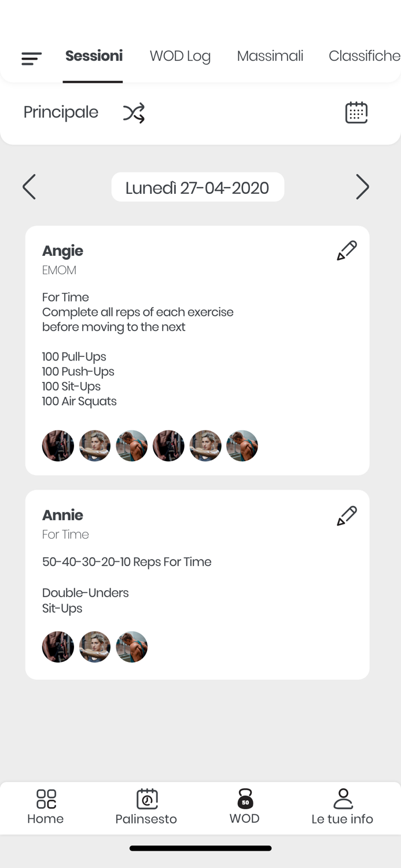Open the filter menu icon top left
The width and height of the screenshot is (401, 868).
(31, 58)
